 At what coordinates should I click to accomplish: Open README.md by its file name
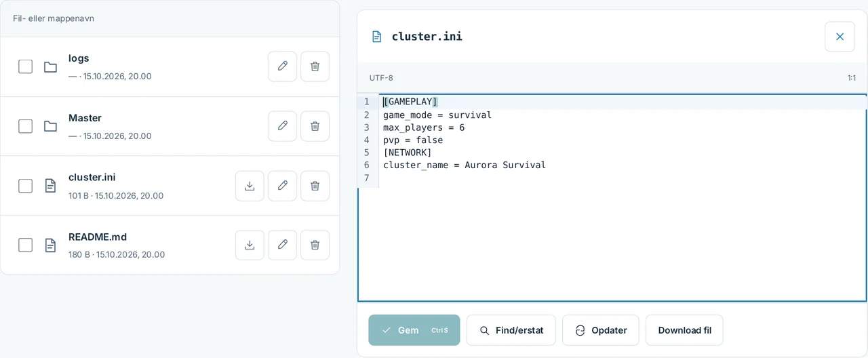pos(98,237)
